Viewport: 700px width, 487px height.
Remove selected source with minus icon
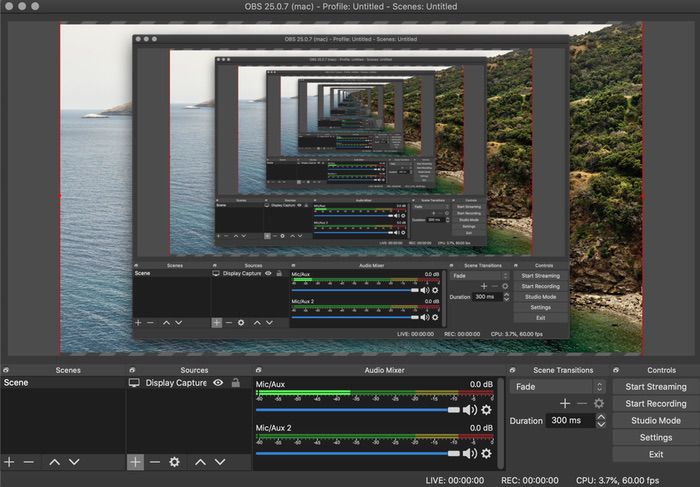(x=155, y=462)
